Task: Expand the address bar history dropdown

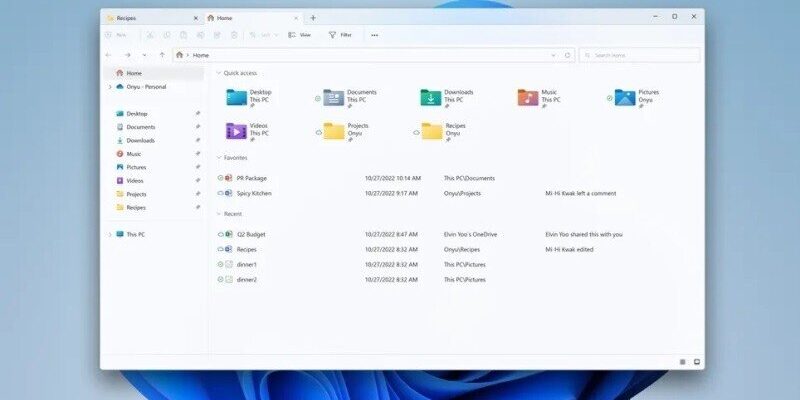Action: pyautogui.click(x=554, y=55)
